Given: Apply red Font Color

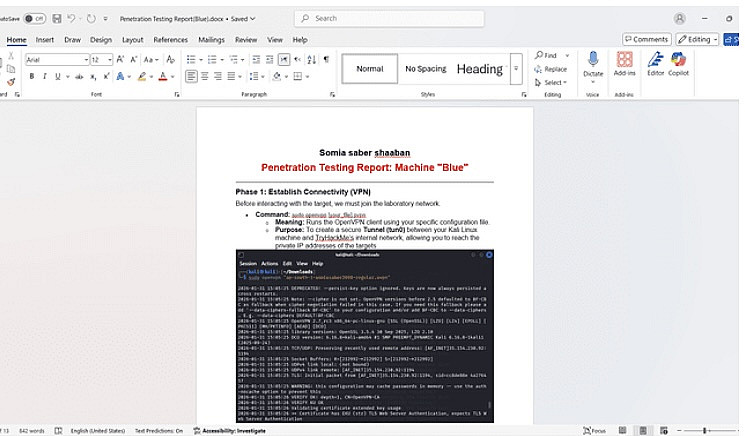Looking at the screenshot, I should coord(163,76).
